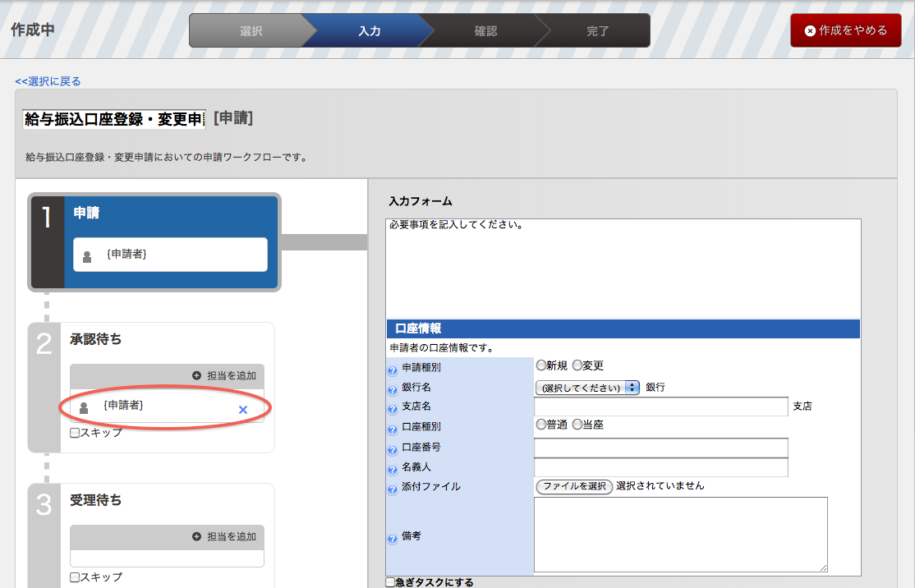915x588 pixels.
Task: Click the 備考 text area
Action: coord(680,535)
